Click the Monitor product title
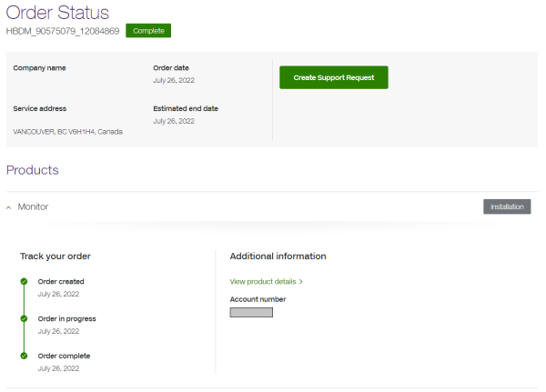Screen dimensions: 546x392 (x=33, y=206)
